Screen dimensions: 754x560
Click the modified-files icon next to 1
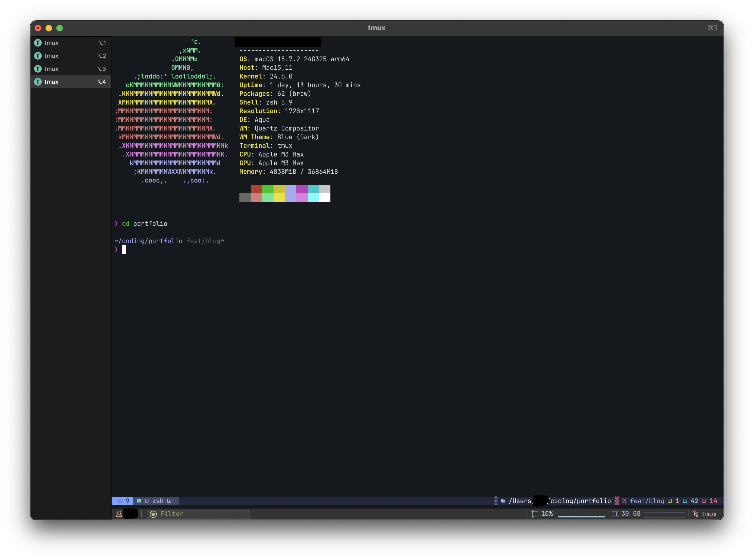tap(670, 501)
